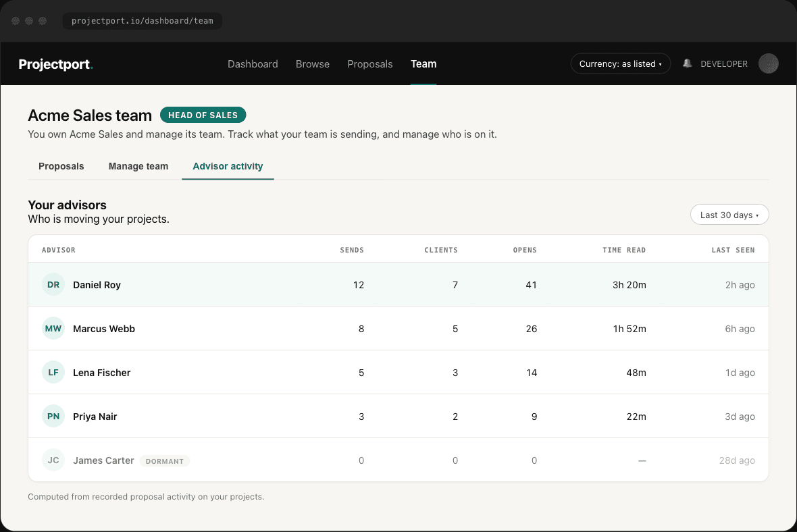Click Lena Fischer's opens value 14
This screenshot has width=797, height=532.
(531, 373)
